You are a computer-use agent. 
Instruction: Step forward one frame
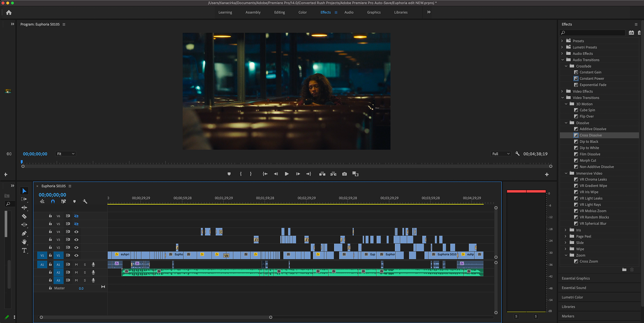pos(298,174)
